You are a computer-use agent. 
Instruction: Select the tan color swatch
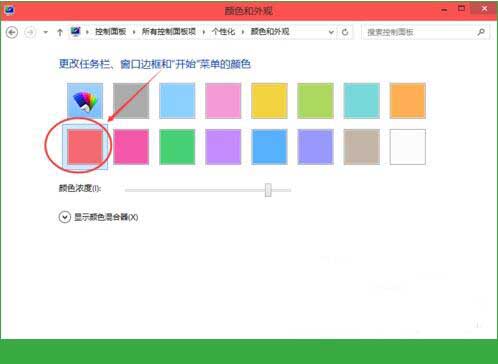pyautogui.click(x=361, y=147)
